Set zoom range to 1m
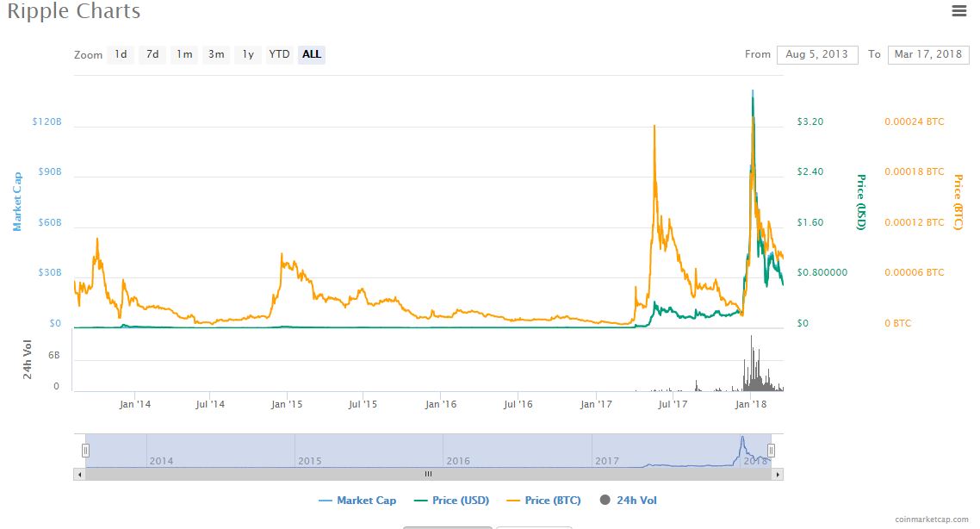980x529 pixels. click(184, 54)
